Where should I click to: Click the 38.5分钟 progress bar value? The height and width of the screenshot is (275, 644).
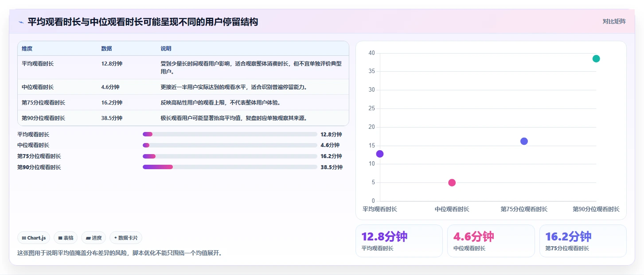tap(332, 167)
